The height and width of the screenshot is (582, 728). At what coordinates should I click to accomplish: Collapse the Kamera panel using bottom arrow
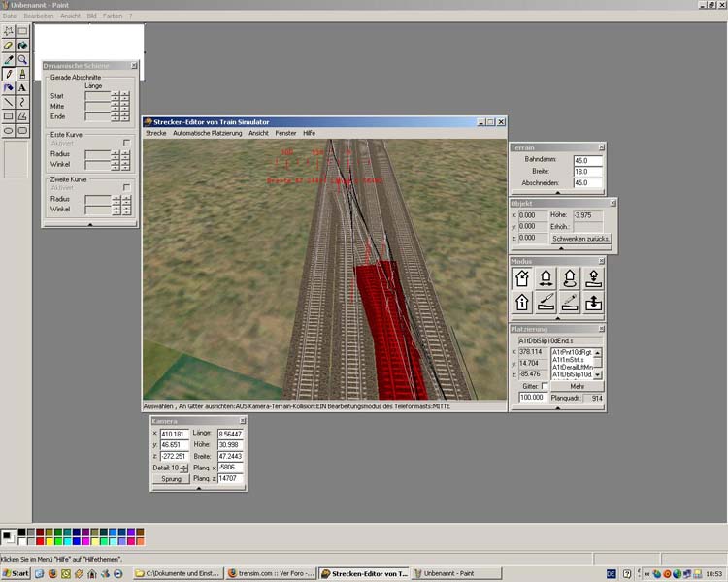[198, 489]
